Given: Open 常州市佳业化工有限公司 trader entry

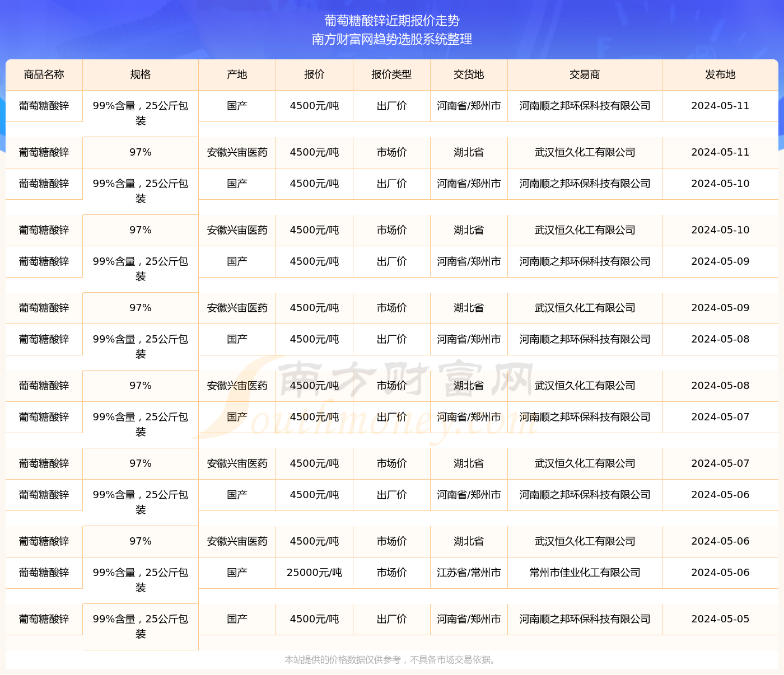Looking at the screenshot, I should [x=585, y=573].
